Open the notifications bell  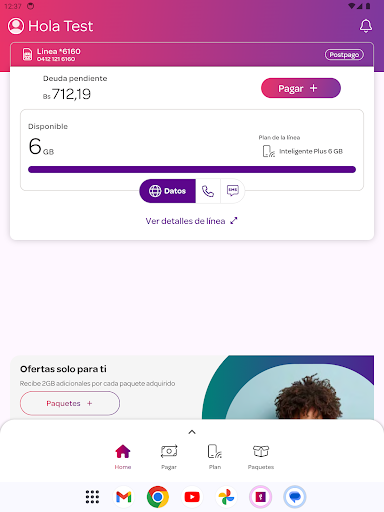366,26
